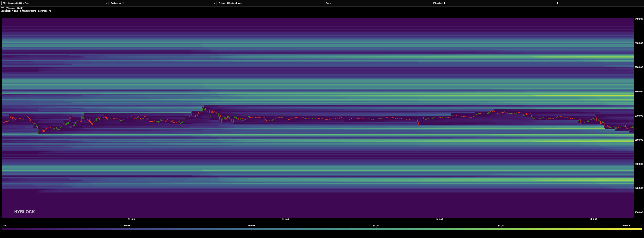Click the 27 Sep date label
The width and height of the screenshot is (644, 238).
439,219
